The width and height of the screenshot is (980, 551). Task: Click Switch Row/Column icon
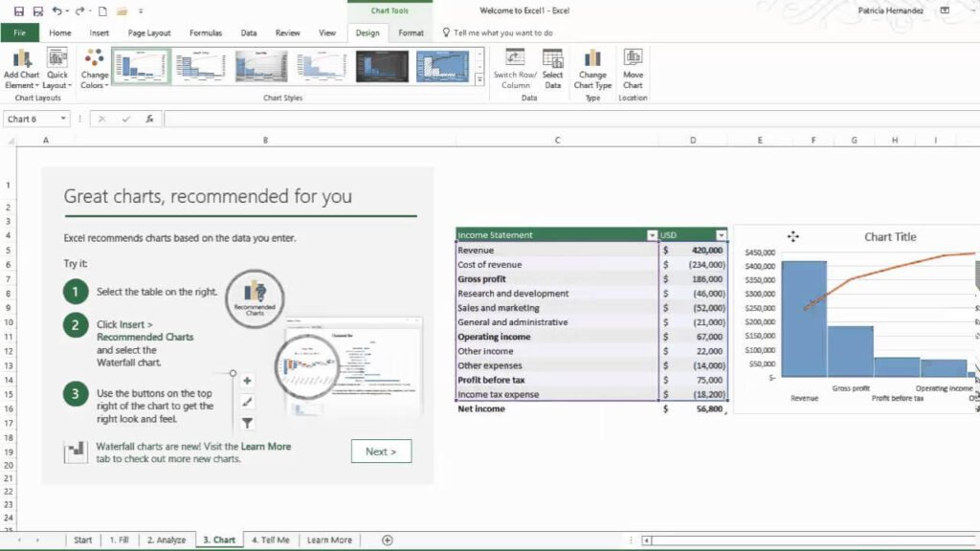[515, 69]
